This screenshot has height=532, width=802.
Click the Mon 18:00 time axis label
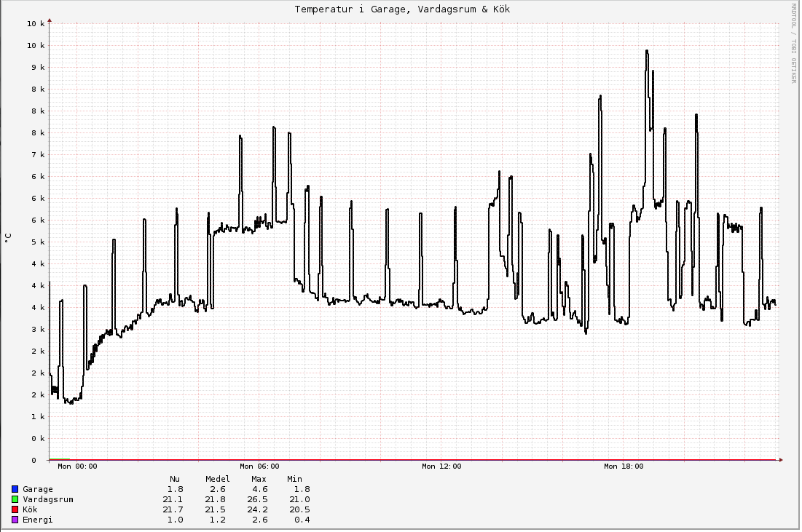624,467
